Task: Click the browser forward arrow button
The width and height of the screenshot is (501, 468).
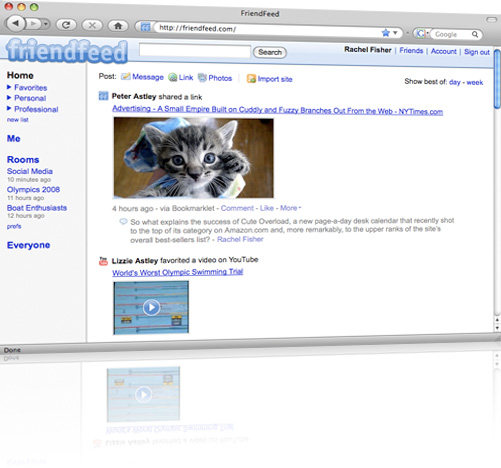Action: point(33,24)
